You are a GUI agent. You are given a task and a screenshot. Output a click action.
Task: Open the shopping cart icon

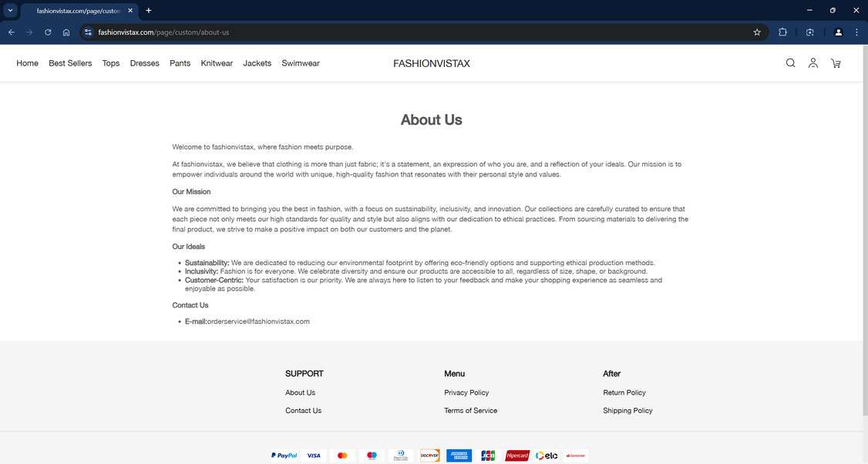tap(836, 64)
